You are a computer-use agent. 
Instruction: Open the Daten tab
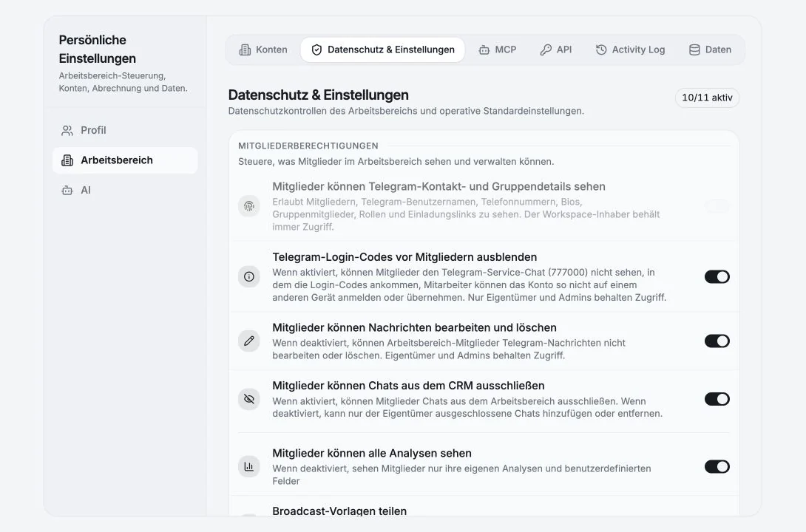710,50
